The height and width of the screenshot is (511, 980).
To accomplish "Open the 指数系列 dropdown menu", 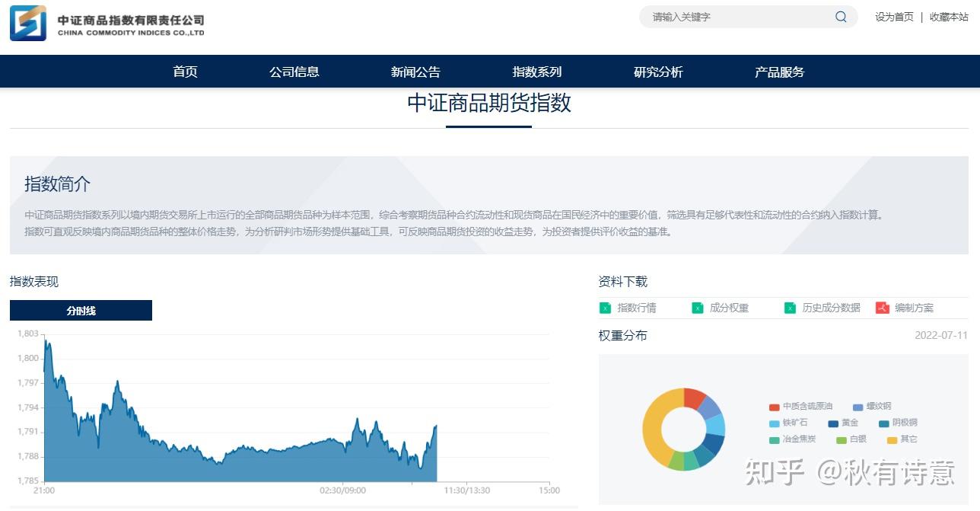I will [x=536, y=71].
